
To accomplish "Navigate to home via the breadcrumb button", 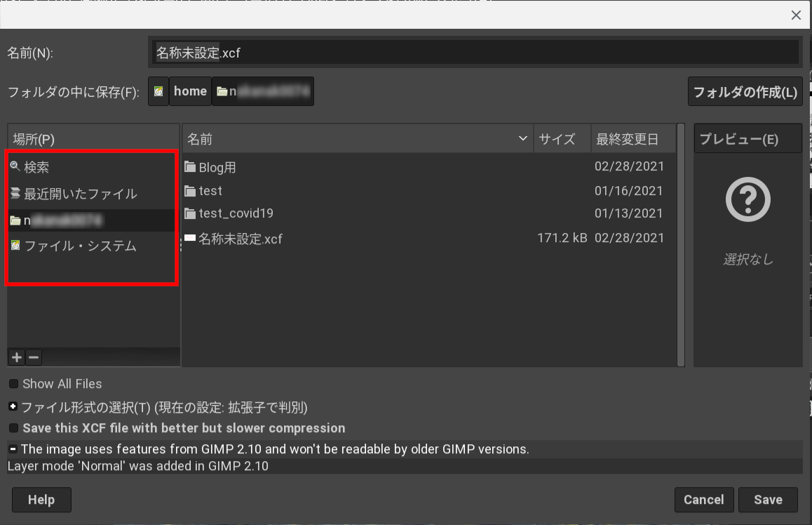I will pyautogui.click(x=189, y=91).
